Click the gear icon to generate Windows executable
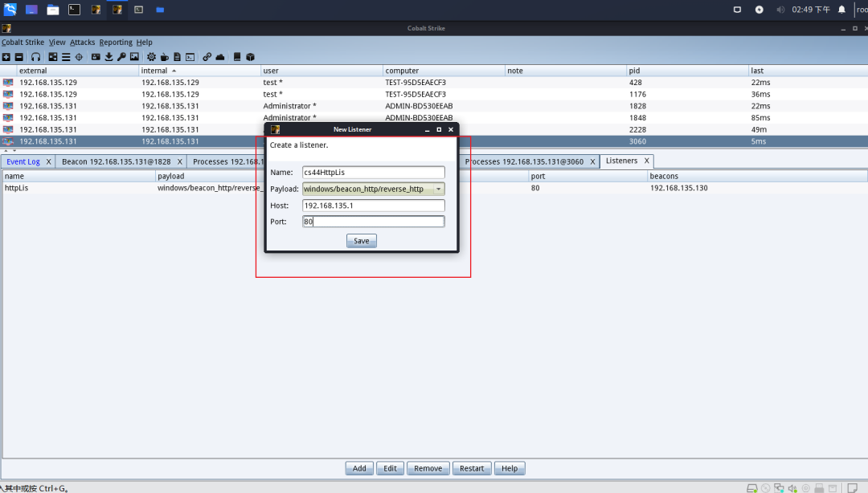This screenshot has height=493, width=868. (151, 57)
